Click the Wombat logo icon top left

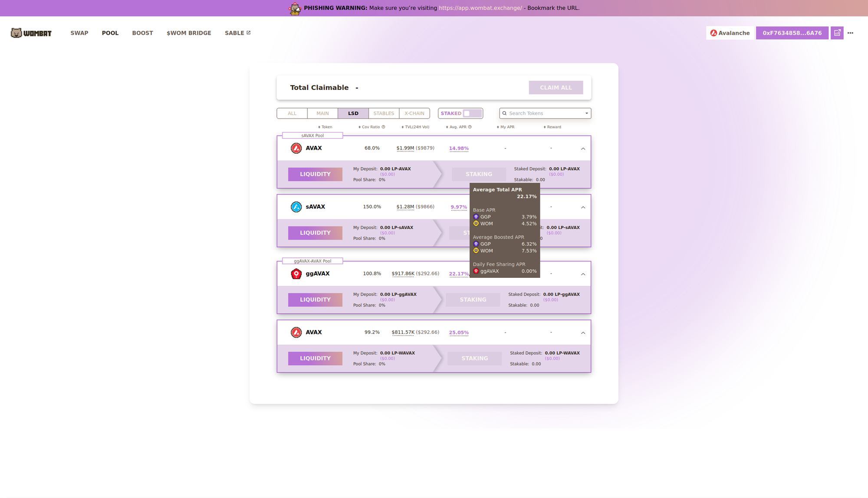coord(16,33)
